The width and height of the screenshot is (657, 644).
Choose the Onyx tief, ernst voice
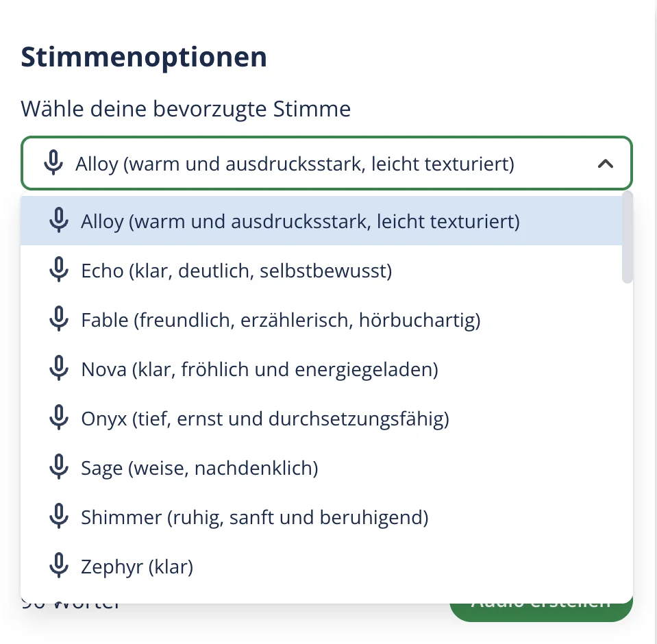click(x=265, y=419)
